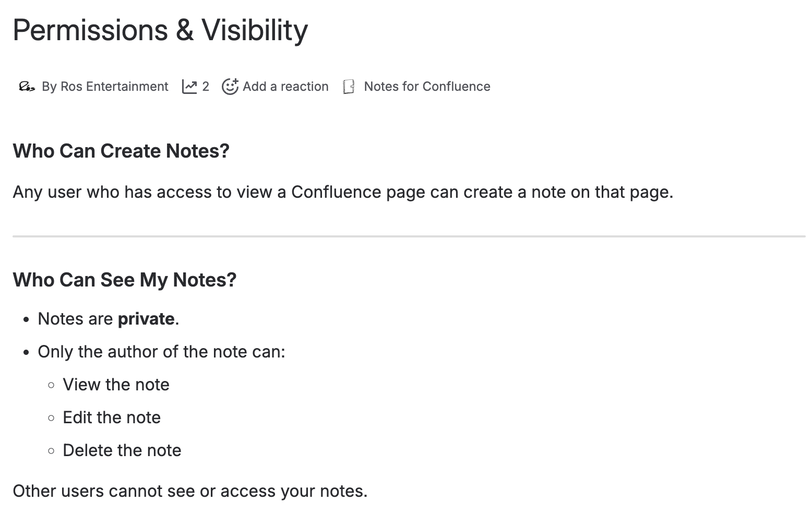Click the Edit the note list item
812x525 pixels.
pos(112,417)
